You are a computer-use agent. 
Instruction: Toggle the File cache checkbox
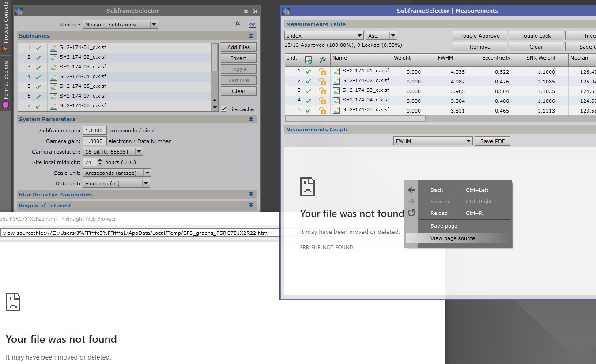point(224,109)
